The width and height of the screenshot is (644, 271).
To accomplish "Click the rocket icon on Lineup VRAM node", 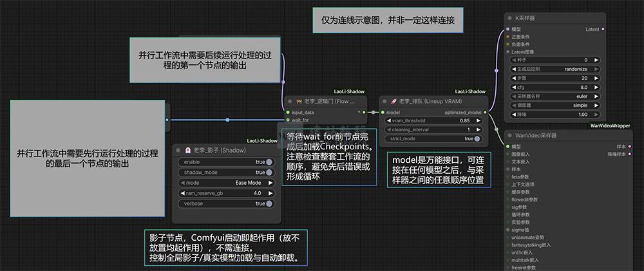I will pos(393,101).
